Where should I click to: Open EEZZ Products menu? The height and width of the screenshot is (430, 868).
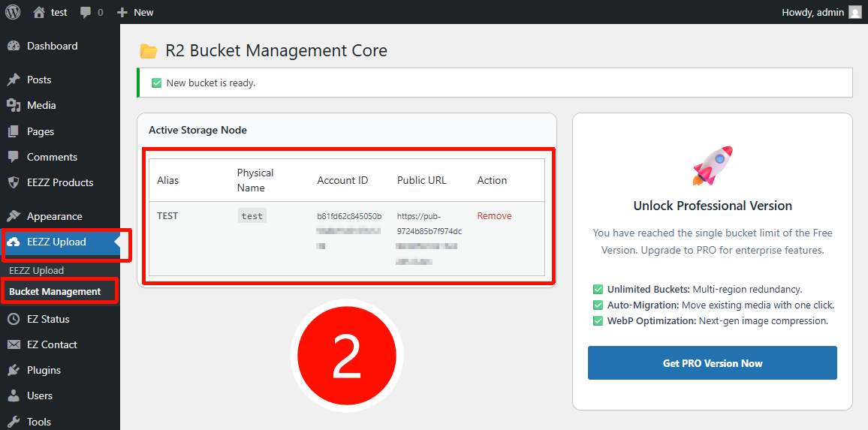pos(60,182)
